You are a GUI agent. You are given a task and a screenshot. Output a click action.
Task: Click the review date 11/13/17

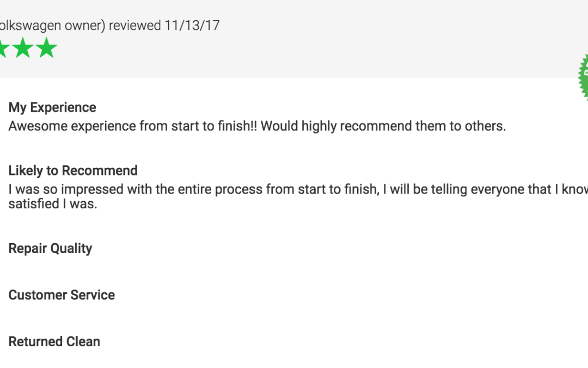192,26
